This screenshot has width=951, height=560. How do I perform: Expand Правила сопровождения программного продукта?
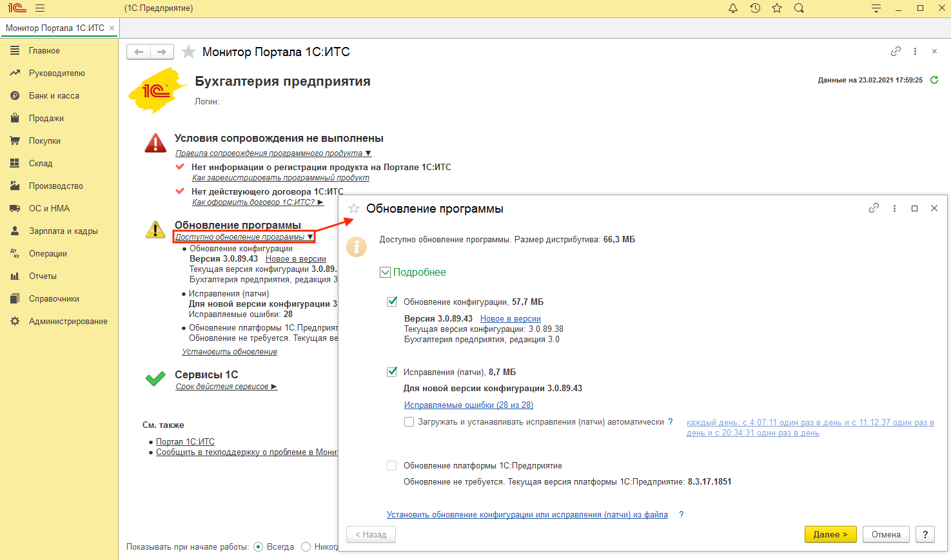pos(273,153)
